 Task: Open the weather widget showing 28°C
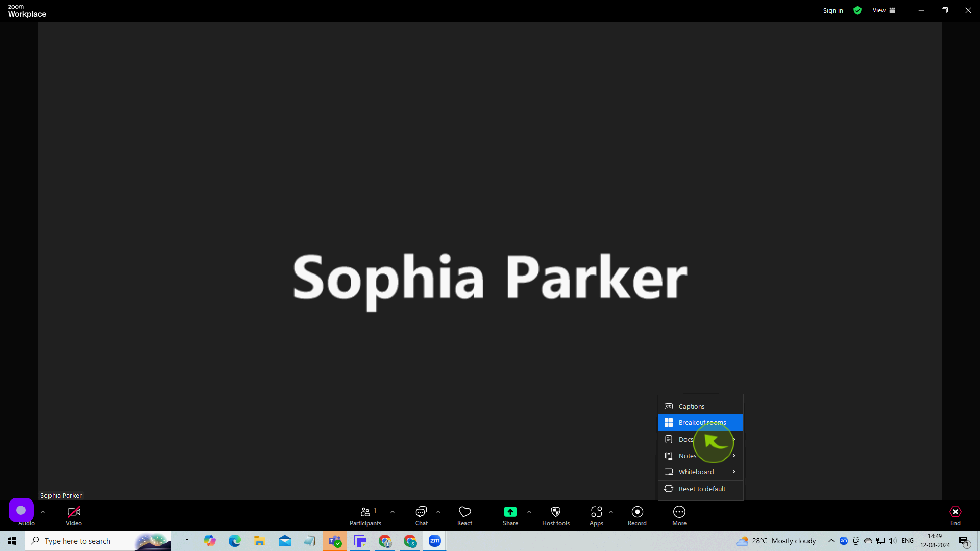point(776,541)
